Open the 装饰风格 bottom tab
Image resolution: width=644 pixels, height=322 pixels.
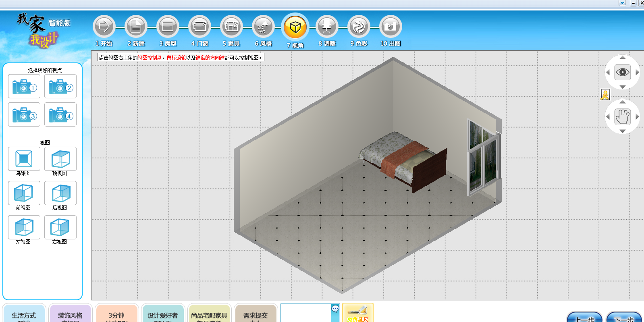(70, 315)
